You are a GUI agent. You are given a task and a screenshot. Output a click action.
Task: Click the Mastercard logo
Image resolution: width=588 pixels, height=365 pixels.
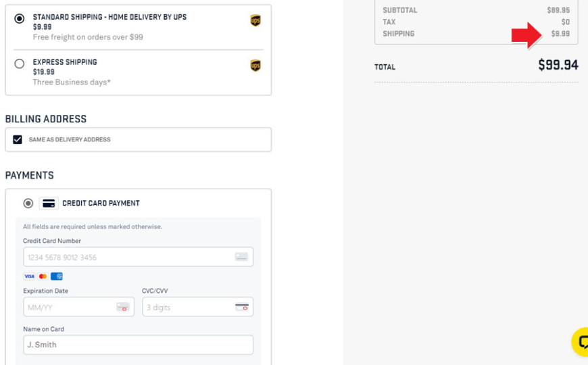click(x=43, y=276)
